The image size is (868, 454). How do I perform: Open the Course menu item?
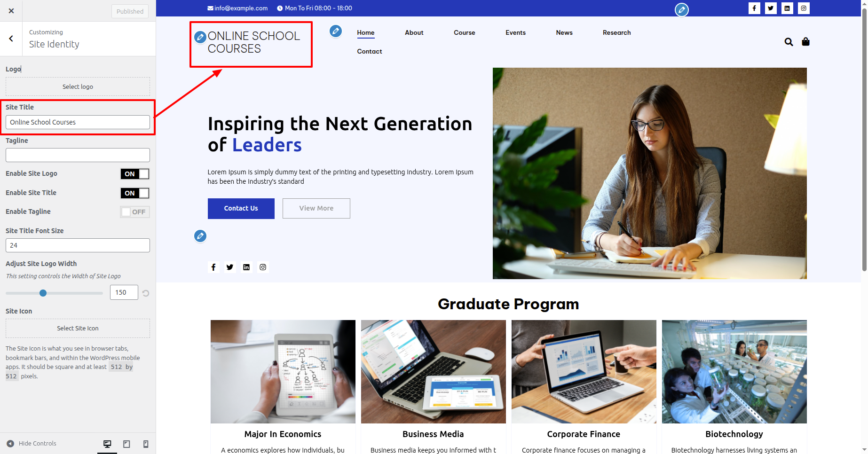point(465,32)
